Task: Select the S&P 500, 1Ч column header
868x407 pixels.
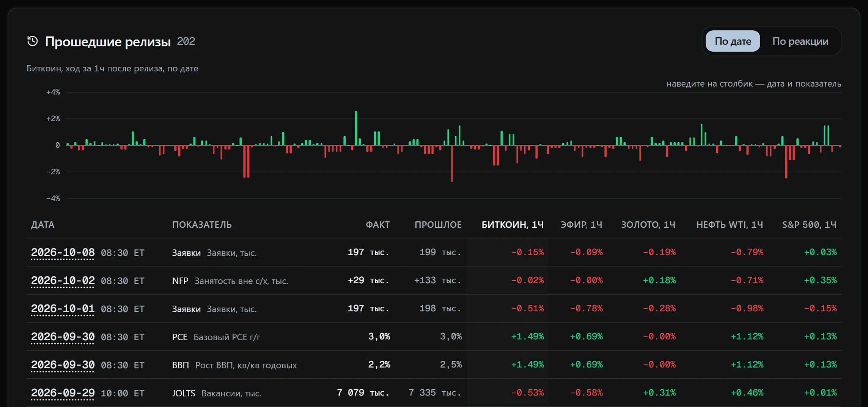Action: pos(809,225)
